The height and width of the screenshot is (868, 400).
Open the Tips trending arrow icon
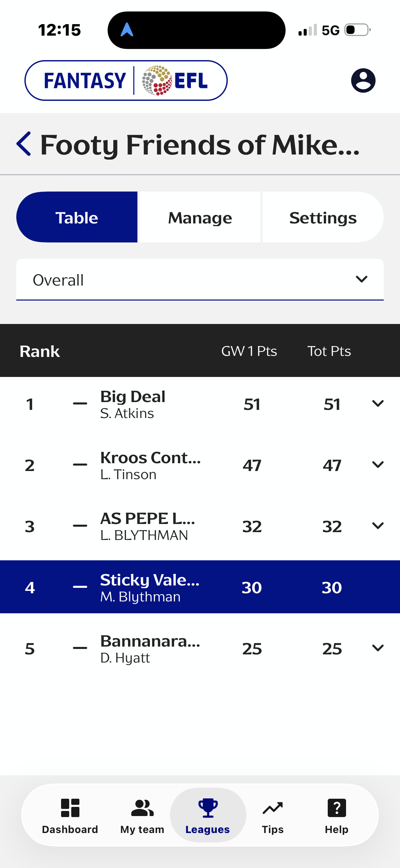[272, 808]
